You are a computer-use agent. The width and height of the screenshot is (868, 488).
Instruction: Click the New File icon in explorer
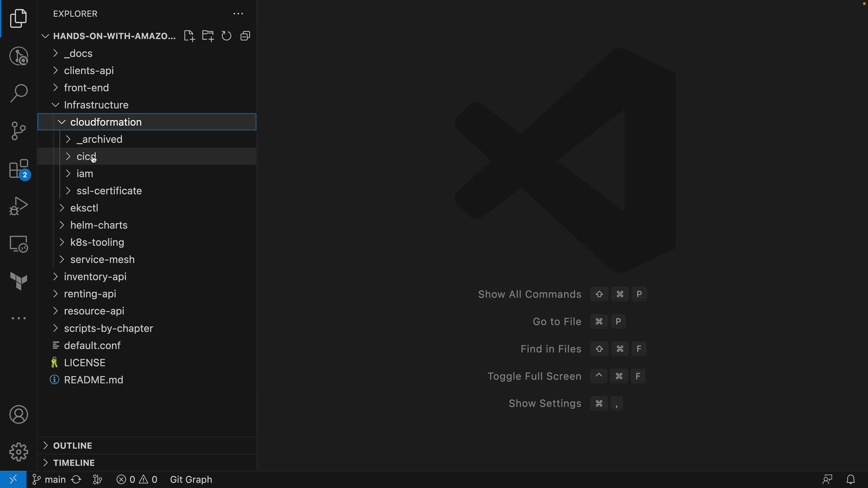point(189,36)
